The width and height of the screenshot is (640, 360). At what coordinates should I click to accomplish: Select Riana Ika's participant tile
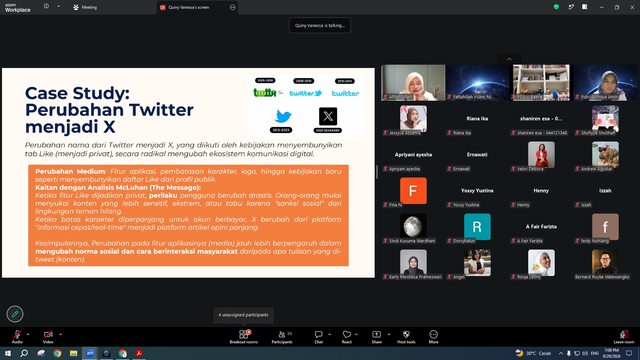[x=477, y=120]
